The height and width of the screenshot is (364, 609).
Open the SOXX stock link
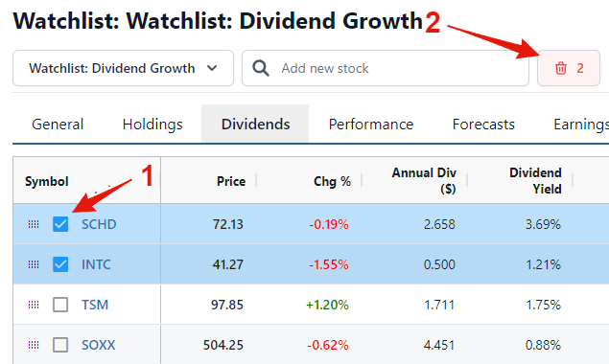[x=98, y=345]
